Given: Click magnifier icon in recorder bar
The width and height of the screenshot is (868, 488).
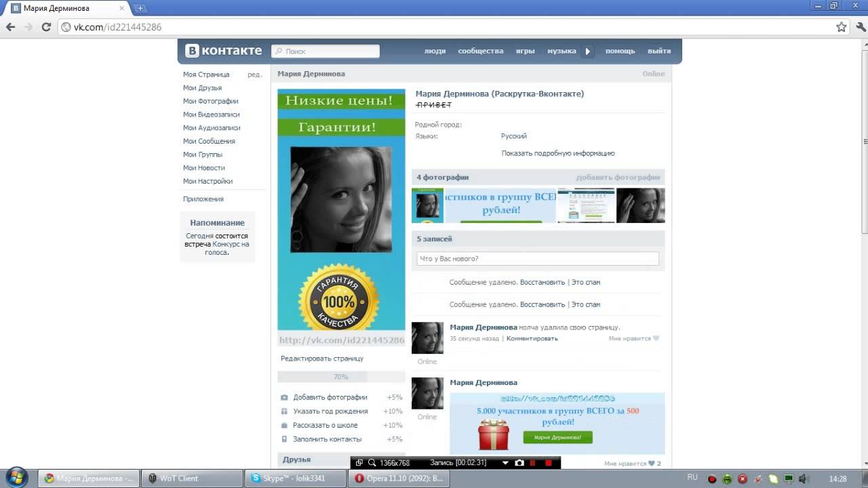Looking at the screenshot, I should (x=372, y=463).
